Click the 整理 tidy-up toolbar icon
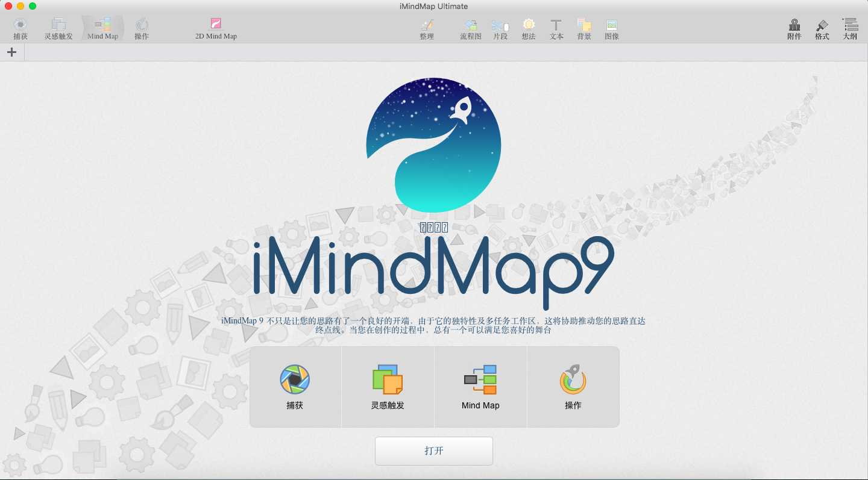Screen dimensions: 868x480 pyautogui.click(x=427, y=29)
